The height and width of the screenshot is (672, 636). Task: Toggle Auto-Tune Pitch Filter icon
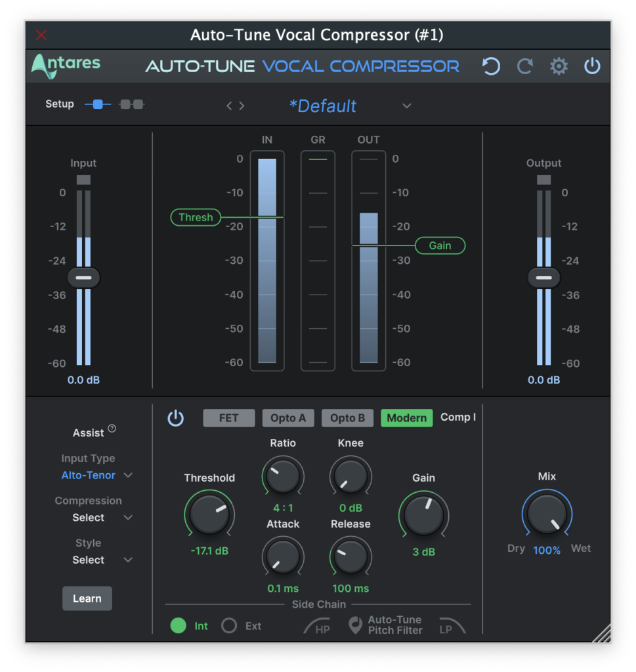355,625
